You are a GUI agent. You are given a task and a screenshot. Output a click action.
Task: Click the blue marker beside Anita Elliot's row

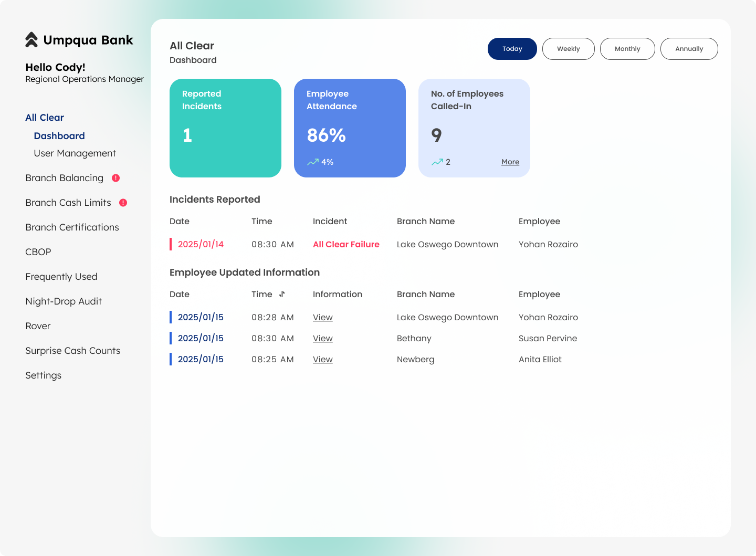tap(171, 359)
